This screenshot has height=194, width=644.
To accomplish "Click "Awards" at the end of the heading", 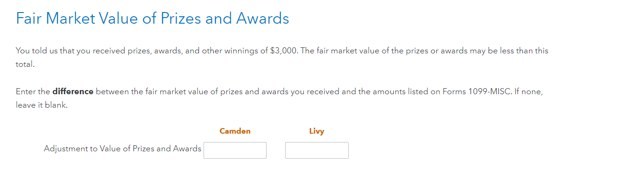I will pos(263,19).
